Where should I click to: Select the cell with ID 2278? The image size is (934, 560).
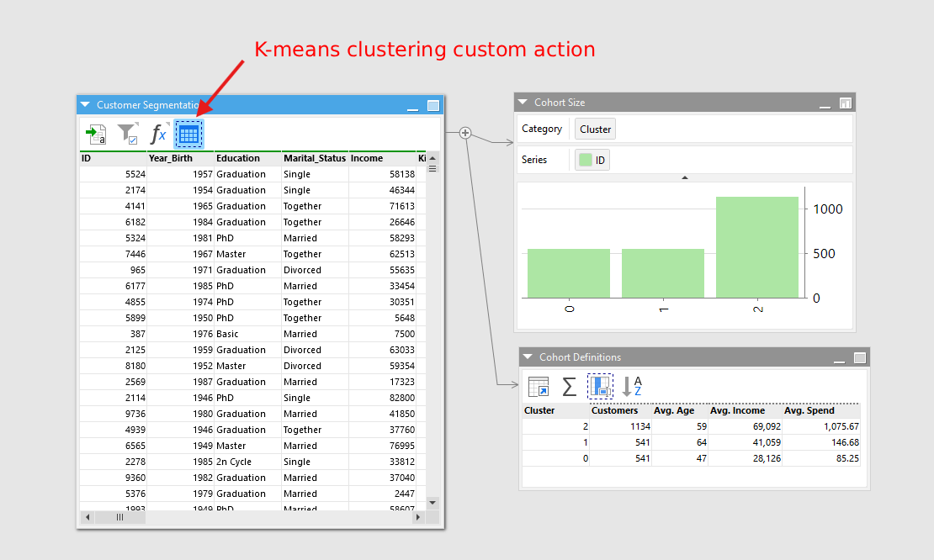(114, 462)
